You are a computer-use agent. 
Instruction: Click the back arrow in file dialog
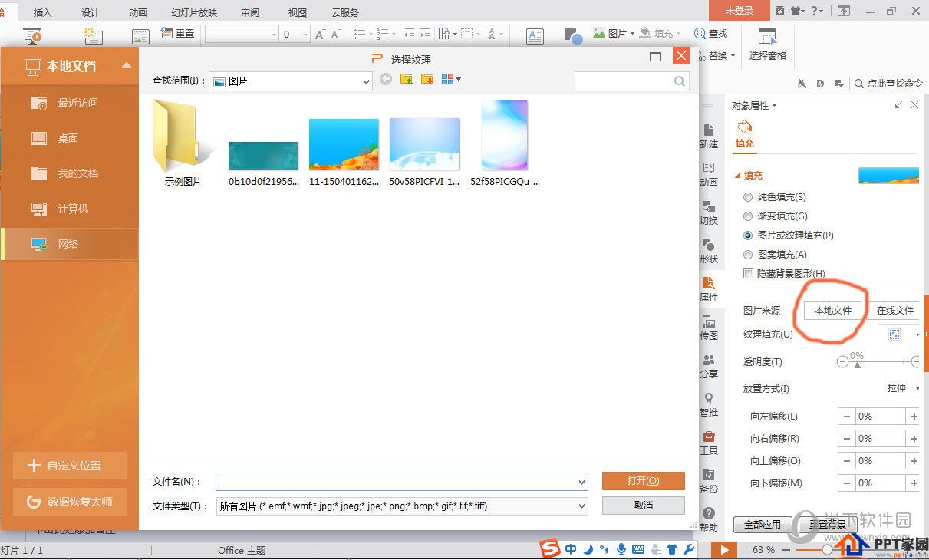coord(386,79)
